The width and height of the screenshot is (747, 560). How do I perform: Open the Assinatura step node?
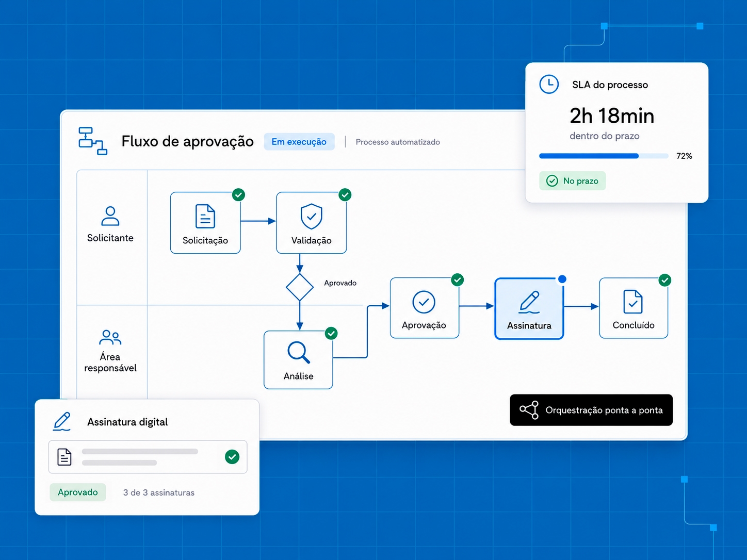tap(529, 309)
